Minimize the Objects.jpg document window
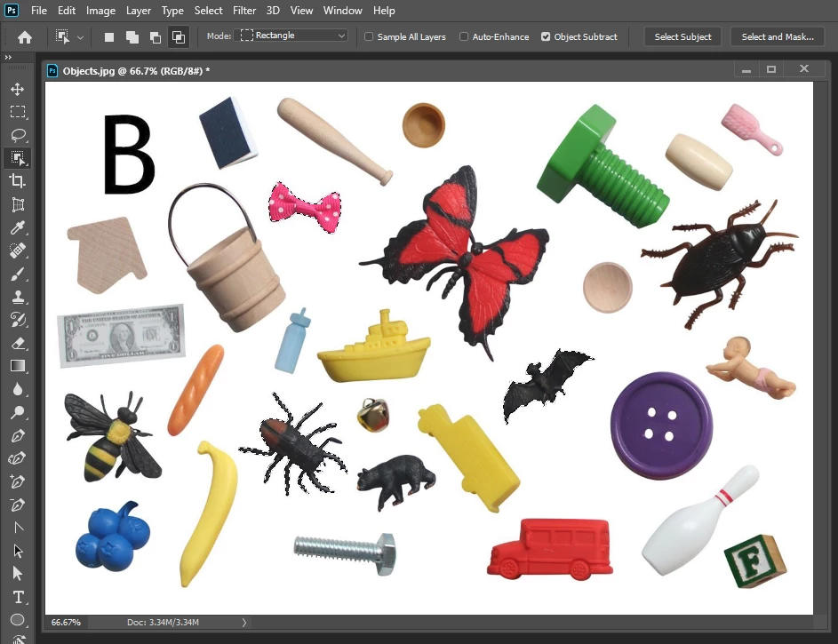 pyautogui.click(x=746, y=70)
